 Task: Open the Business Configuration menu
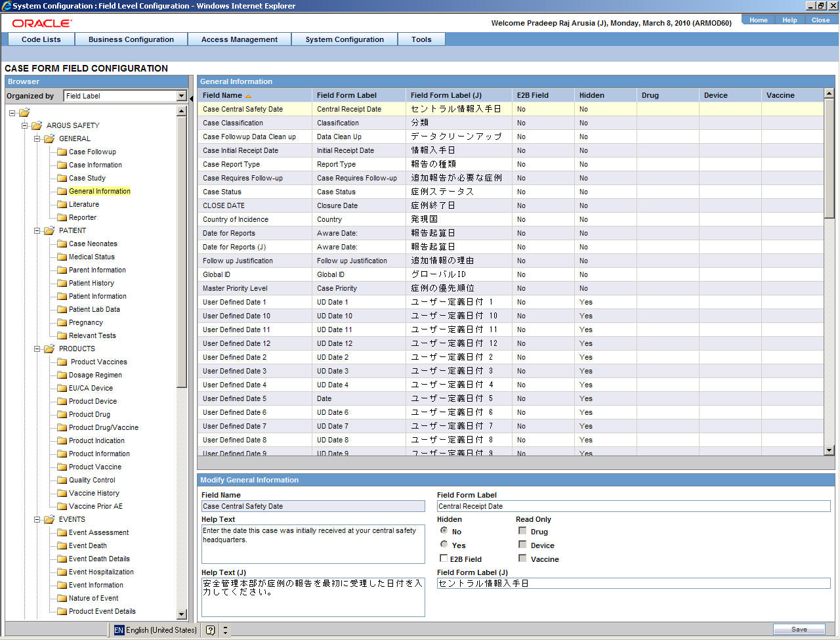click(131, 39)
